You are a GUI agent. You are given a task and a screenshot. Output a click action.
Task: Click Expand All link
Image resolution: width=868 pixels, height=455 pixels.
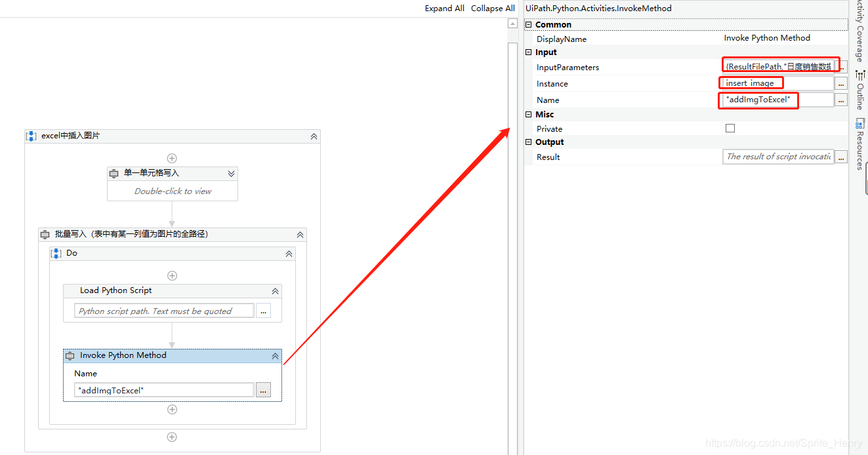[444, 9]
